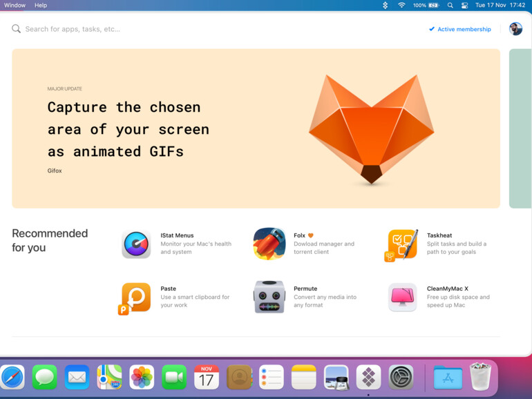Show the next green banner card
This screenshot has width=532, height=399.
coord(520,128)
